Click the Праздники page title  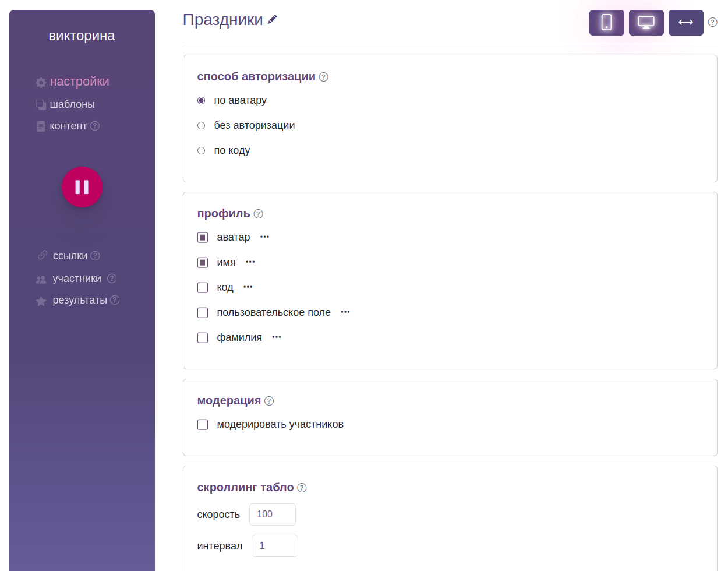tap(223, 20)
